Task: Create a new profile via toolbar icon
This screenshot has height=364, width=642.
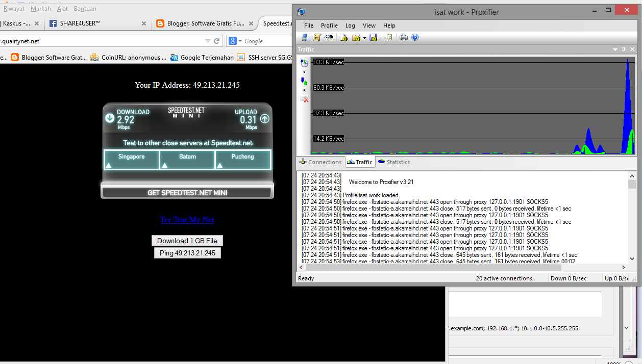Action: click(x=344, y=38)
